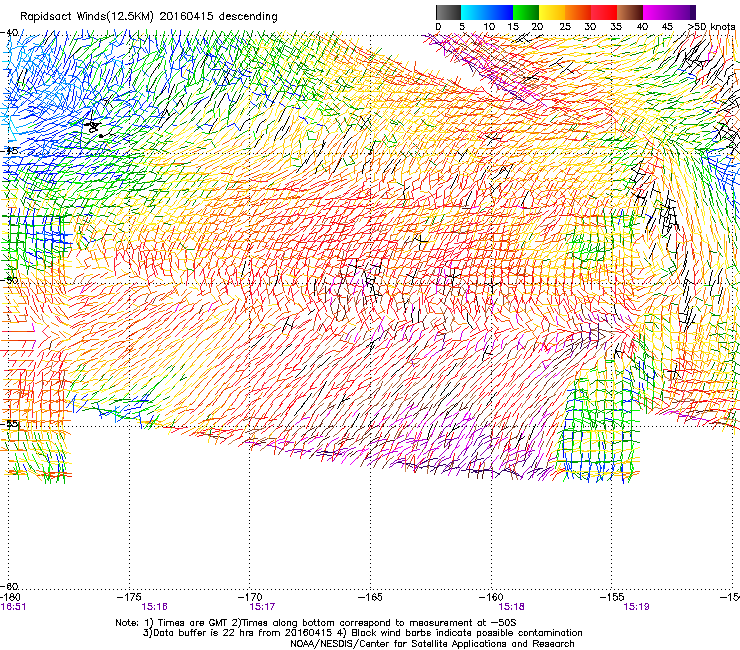Click the '-55' latitude axis label
The height and width of the screenshot is (650, 740).
9,423
